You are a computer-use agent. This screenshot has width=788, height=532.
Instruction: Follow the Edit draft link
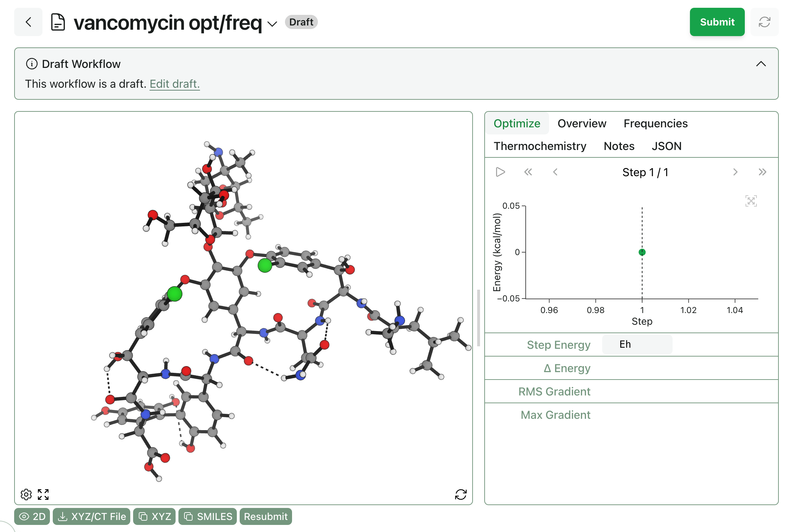click(x=175, y=84)
